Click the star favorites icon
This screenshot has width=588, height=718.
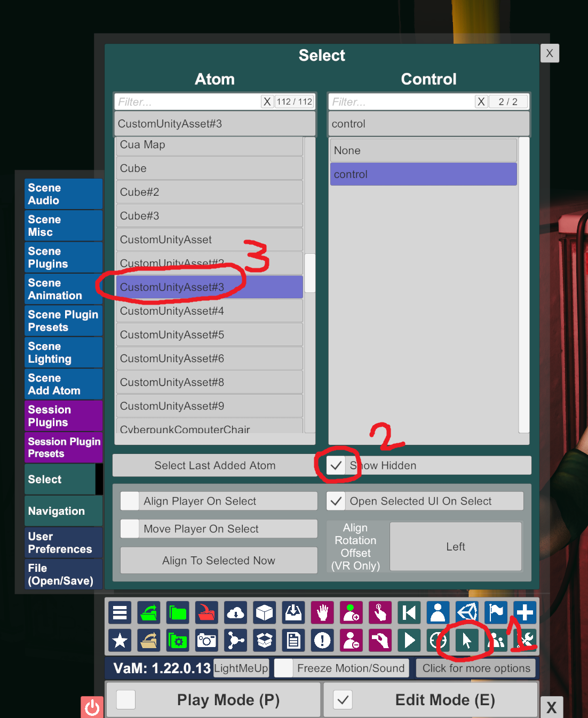pos(120,640)
